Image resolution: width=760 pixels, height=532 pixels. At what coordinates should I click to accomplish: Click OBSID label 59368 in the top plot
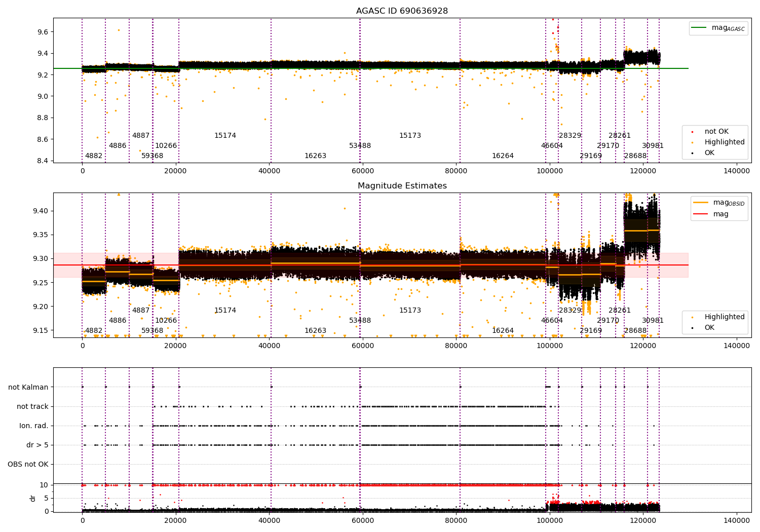pos(152,156)
